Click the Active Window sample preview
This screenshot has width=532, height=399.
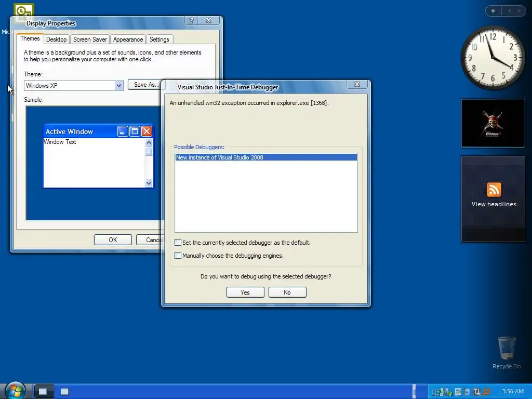point(98,156)
